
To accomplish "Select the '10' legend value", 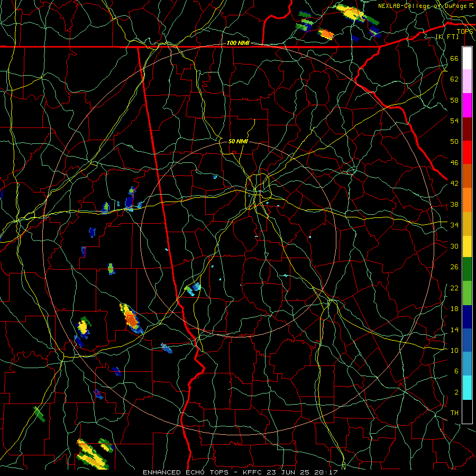I will (454, 350).
